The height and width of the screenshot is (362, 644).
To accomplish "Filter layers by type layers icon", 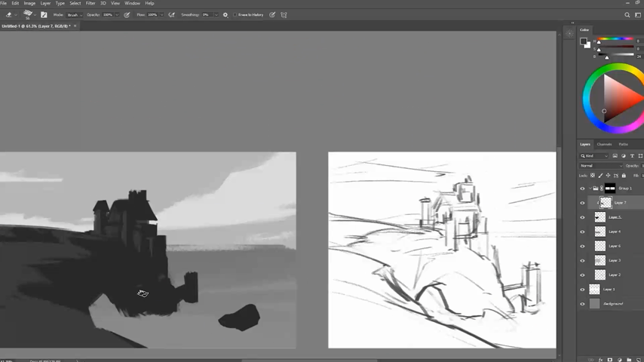I will click(x=632, y=155).
